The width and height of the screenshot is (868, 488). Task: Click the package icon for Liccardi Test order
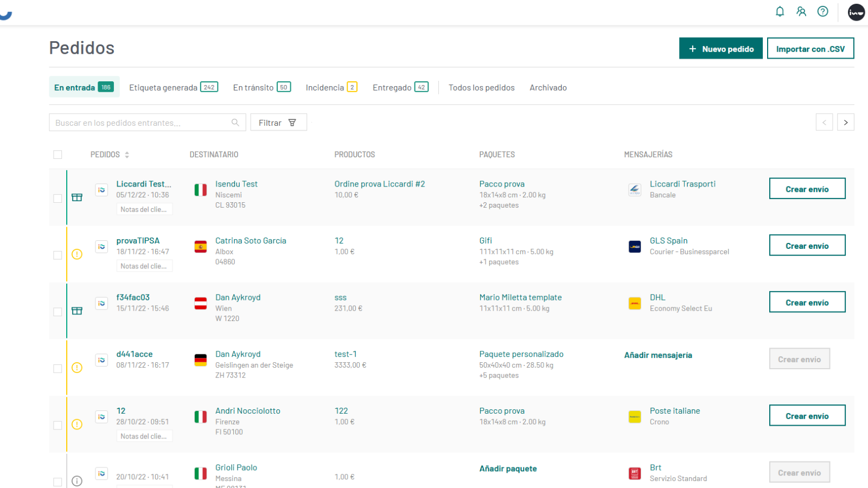[x=77, y=197]
